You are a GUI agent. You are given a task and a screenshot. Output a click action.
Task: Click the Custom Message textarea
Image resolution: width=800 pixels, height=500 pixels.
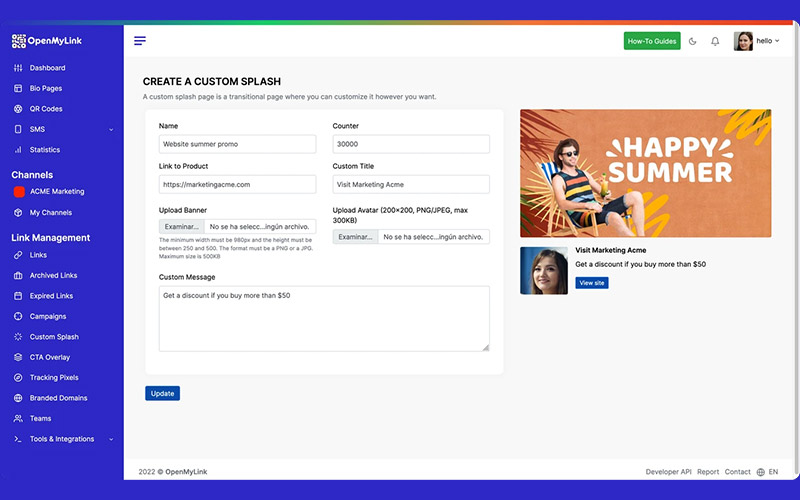324,319
